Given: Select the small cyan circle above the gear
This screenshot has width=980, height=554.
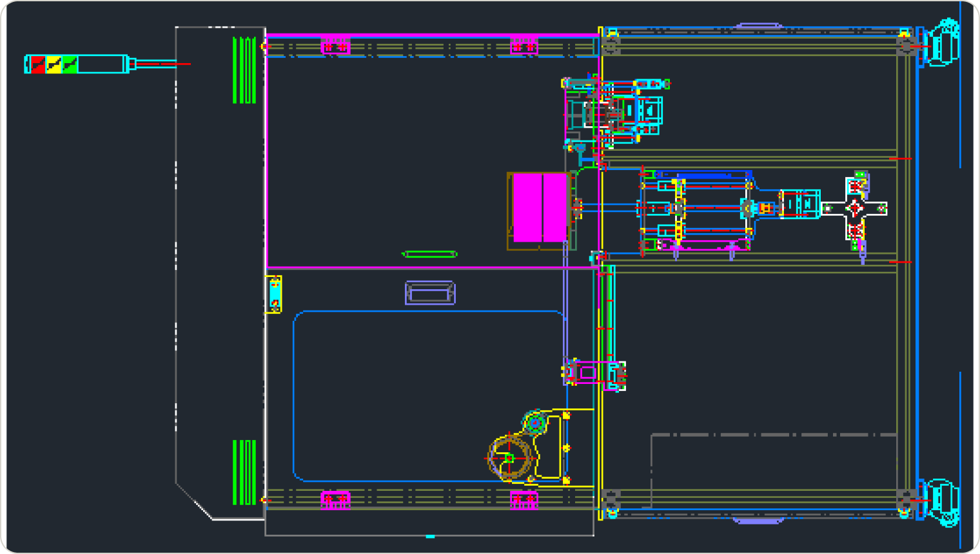Looking at the screenshot, I should pyautogui.click(x=534, y=423).
